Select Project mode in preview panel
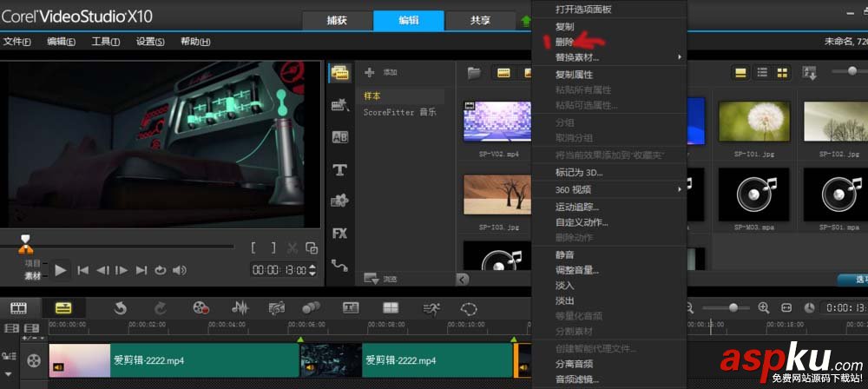Viewport: 868px width, 389px height. 33,264
